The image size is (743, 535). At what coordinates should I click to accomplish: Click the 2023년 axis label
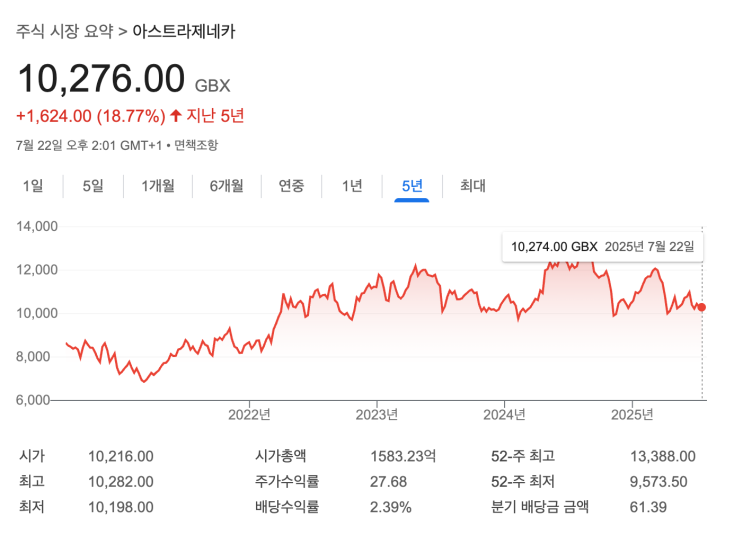[x=377, y=415]
